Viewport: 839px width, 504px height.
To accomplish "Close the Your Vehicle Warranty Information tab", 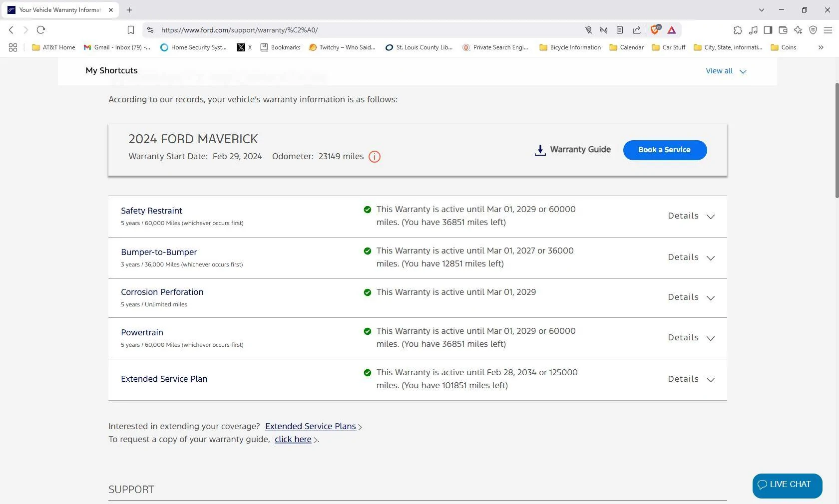I will coord(111,10).
